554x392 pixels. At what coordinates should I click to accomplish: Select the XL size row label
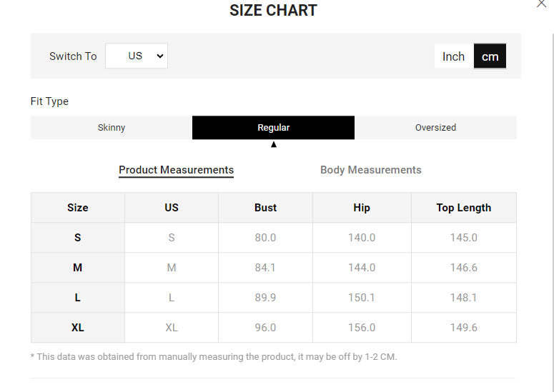point(78,328)
